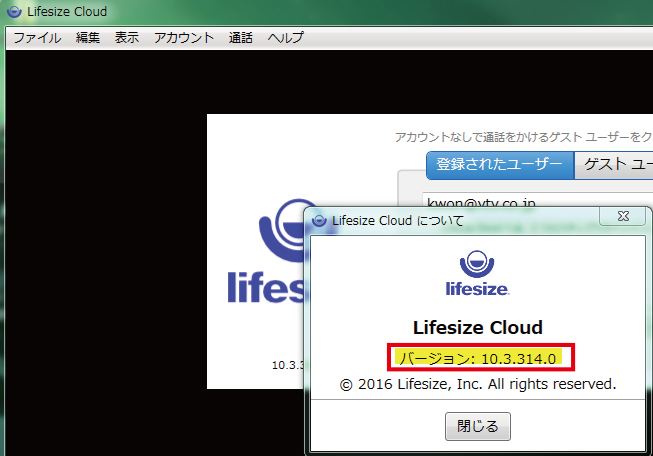Click the large lifesize logo in the login panel
This screenshot has width=653, height=456.
[x=267, y=251]
